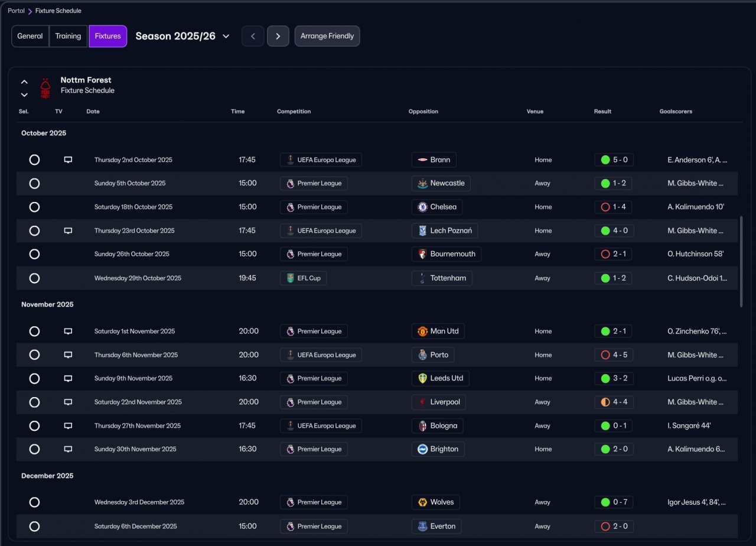Select the Wolves fixture radio button
756x546 pixels.
(34, 502)
